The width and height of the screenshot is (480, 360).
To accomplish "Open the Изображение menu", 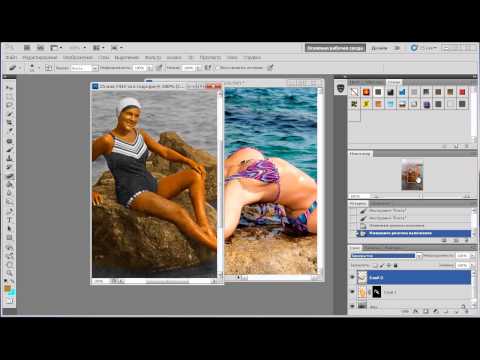I will click(77, 57).
